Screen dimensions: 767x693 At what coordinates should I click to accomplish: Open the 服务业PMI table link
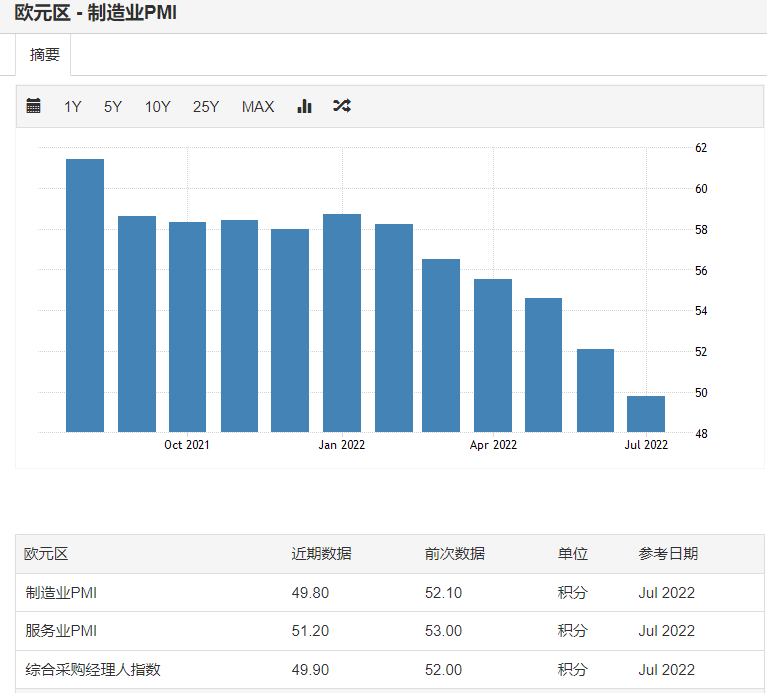[61, 631]
